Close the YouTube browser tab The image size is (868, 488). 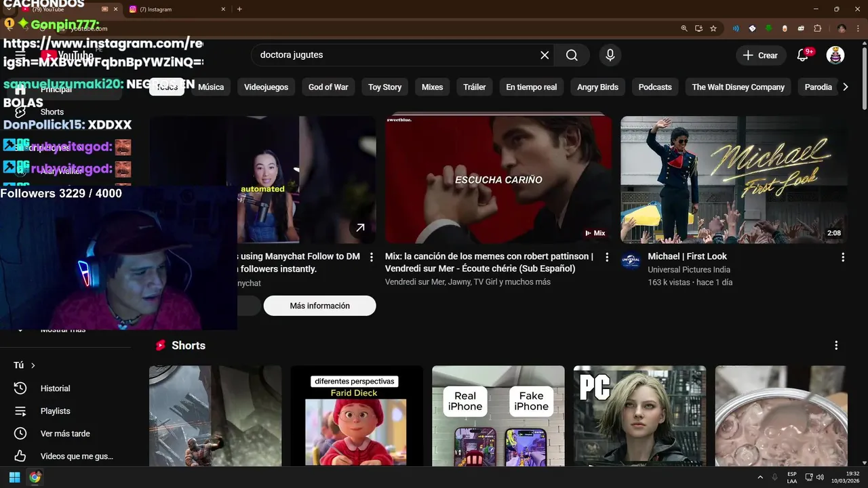116,9
